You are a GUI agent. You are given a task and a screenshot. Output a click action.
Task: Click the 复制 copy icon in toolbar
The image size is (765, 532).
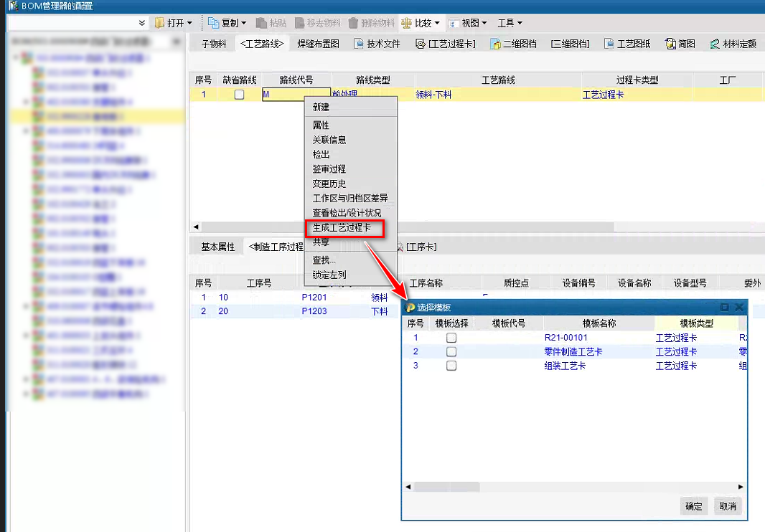(x=213, y=23)
